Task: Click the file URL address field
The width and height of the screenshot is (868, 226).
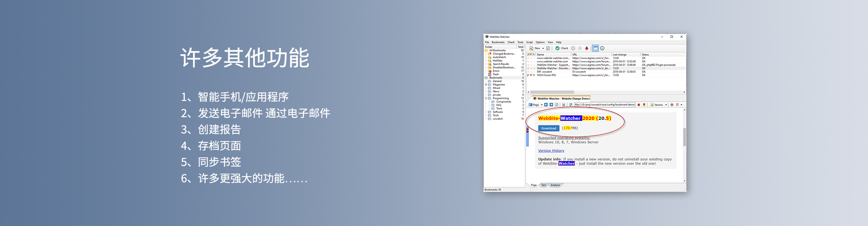Action: click(x=604, y=105)
